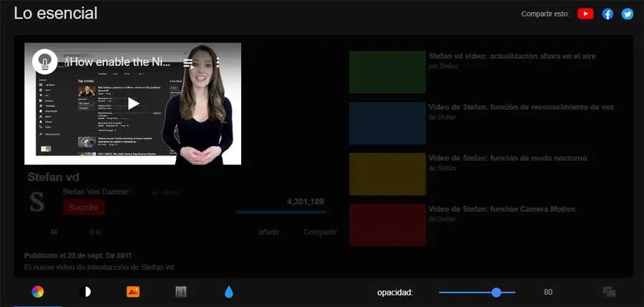Share this on Facebook
644x307 pixels.
pyautogui.click(x=608, y=14)
